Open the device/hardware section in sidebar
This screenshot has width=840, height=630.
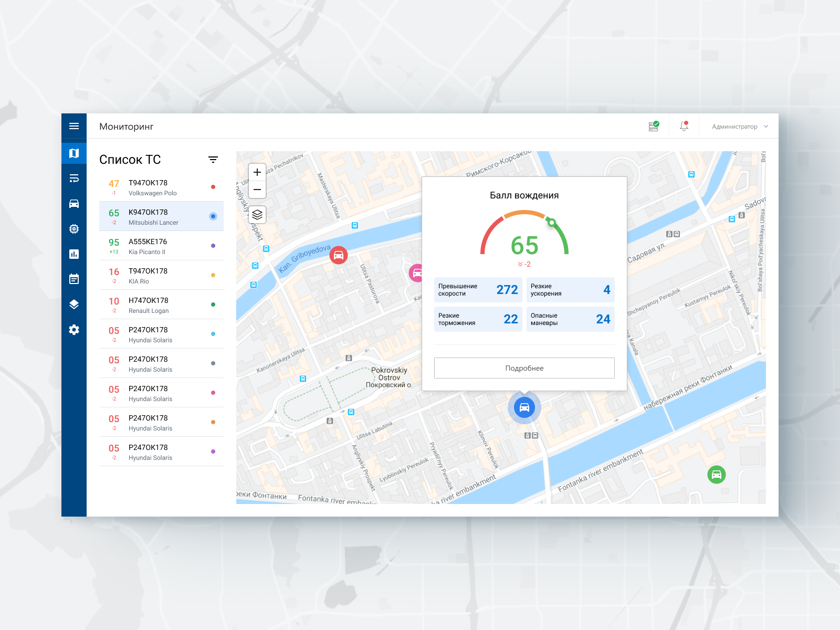74,229
